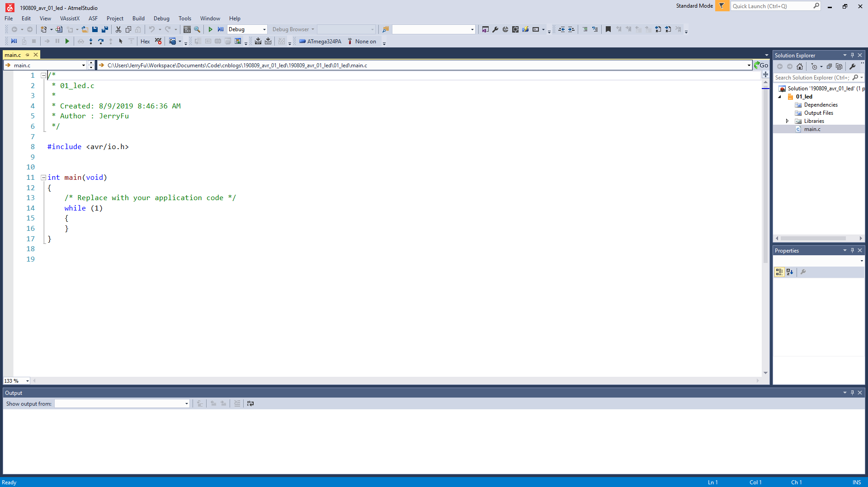868x487 pixels.
Task: Click the Solution Explorer horizontal scrollbar
Action: pyautogui.click(x=813, y=238)
